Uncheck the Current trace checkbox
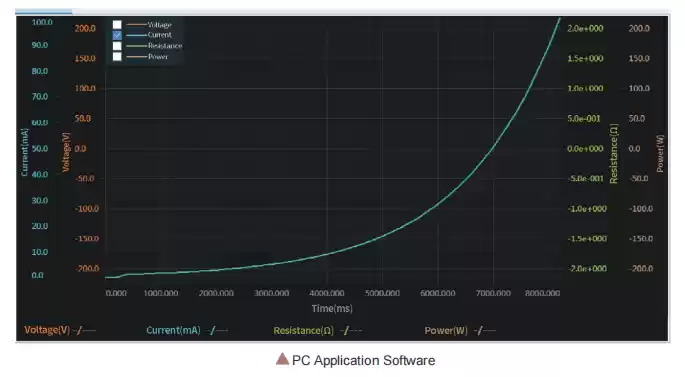 [x=117, y=35]
